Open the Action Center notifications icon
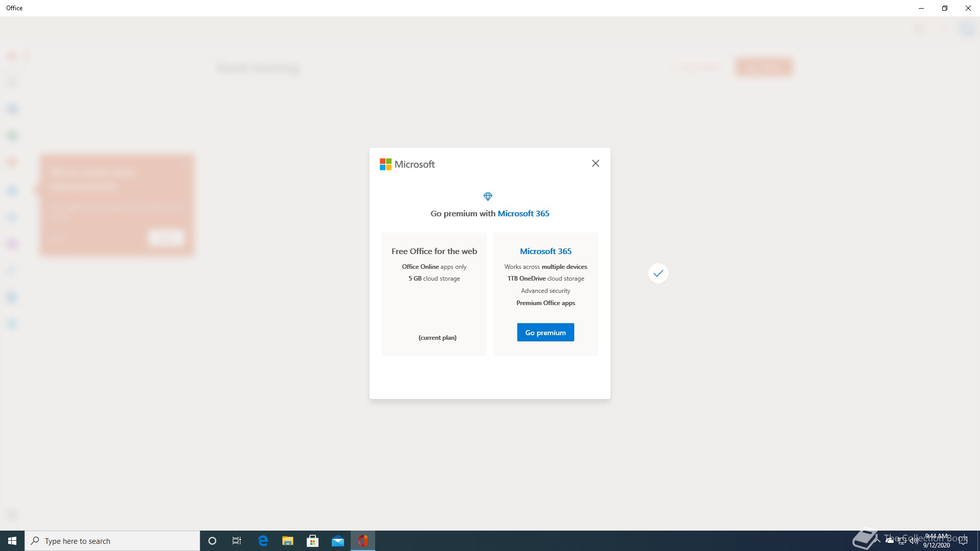The height and width of the screenshot is (551, 980). coord(963,541)
